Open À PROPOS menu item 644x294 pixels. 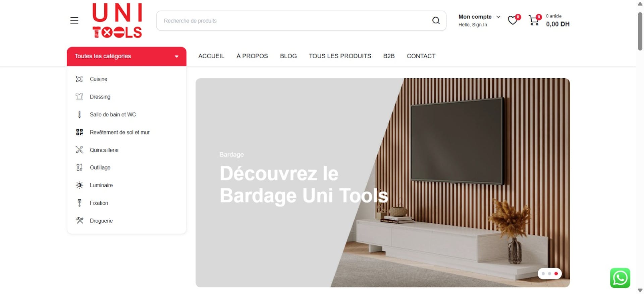(252, 56)
